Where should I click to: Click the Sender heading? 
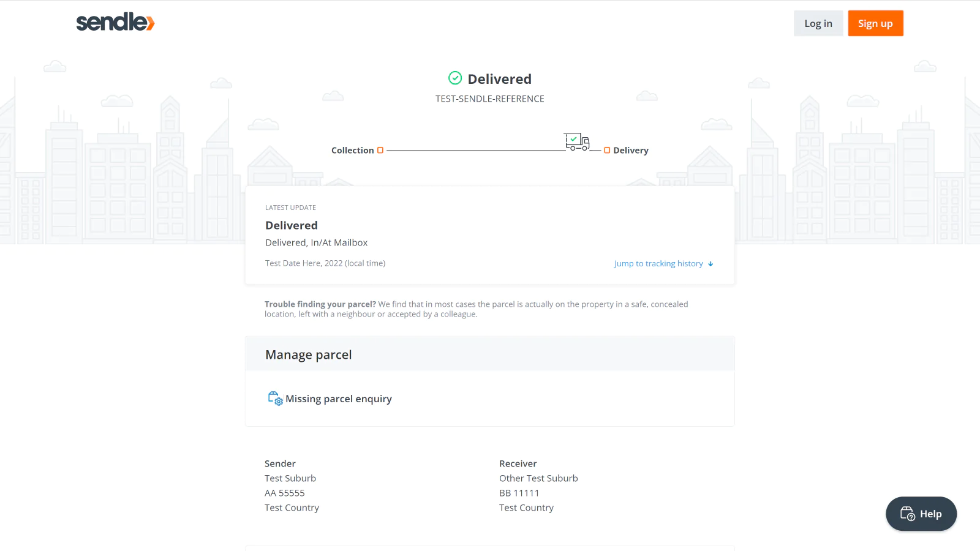[x=280, y=463]
